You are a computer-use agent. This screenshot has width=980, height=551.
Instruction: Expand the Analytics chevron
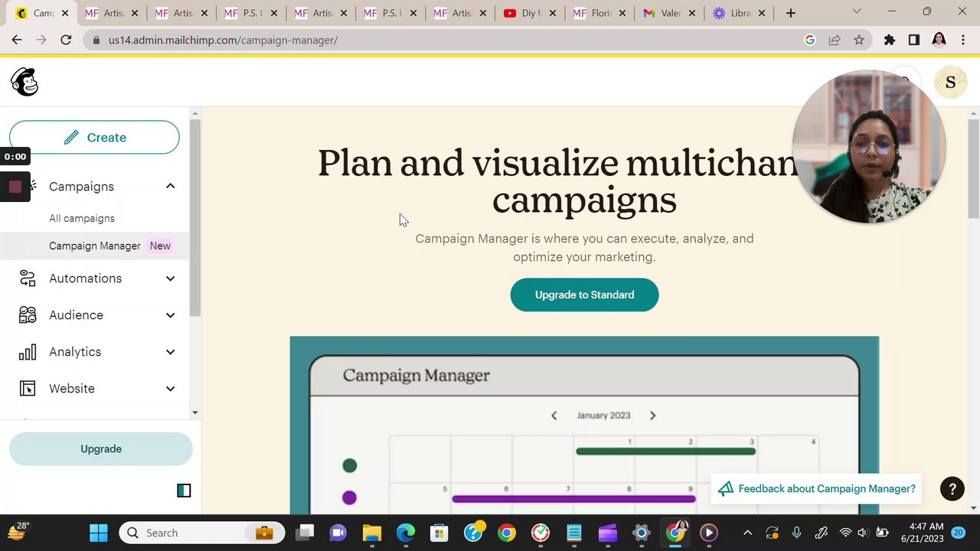[170, 352]
